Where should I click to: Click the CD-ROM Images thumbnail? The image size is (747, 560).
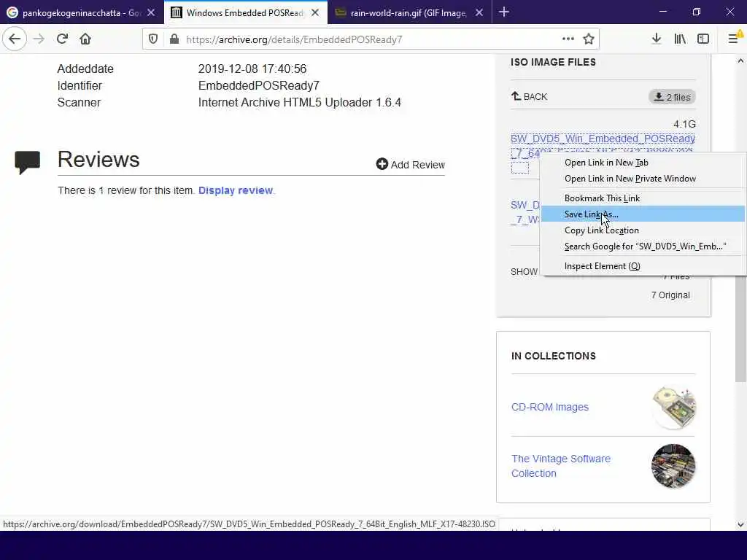click(x=673, y=407)
